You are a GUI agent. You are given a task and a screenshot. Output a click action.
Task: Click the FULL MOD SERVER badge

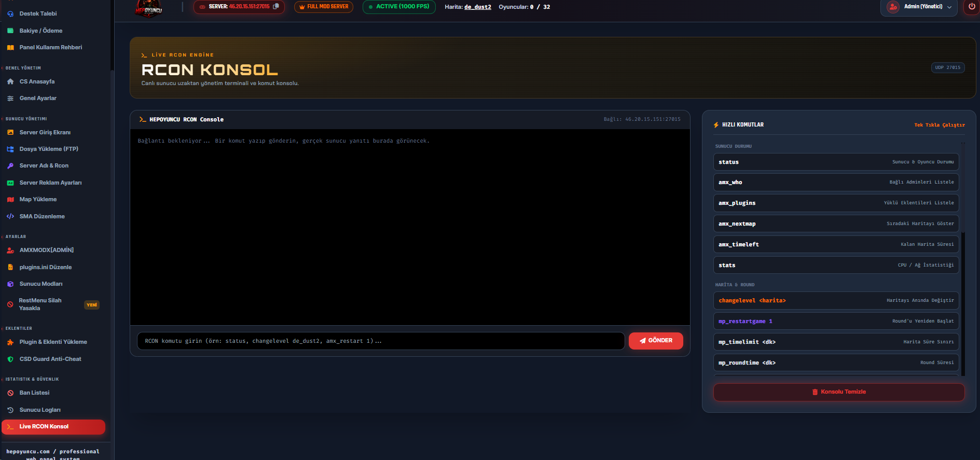[x=324, y=7]
